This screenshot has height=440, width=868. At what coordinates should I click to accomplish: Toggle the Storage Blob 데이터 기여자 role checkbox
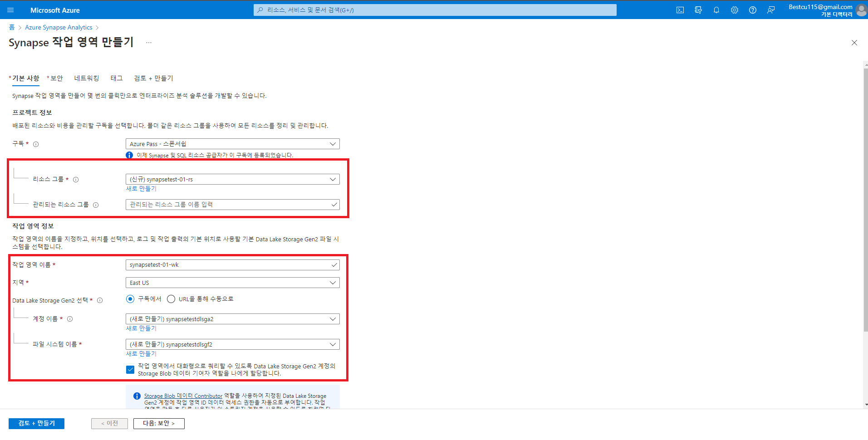[x=130, y=370]
